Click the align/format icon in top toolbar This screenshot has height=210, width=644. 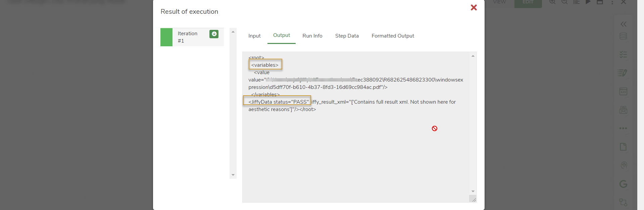point(577,2)
